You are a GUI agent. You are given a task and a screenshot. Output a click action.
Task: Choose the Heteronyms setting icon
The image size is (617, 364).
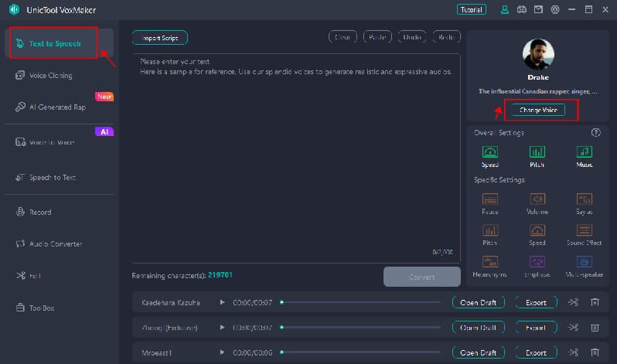[x=490, y=265]
